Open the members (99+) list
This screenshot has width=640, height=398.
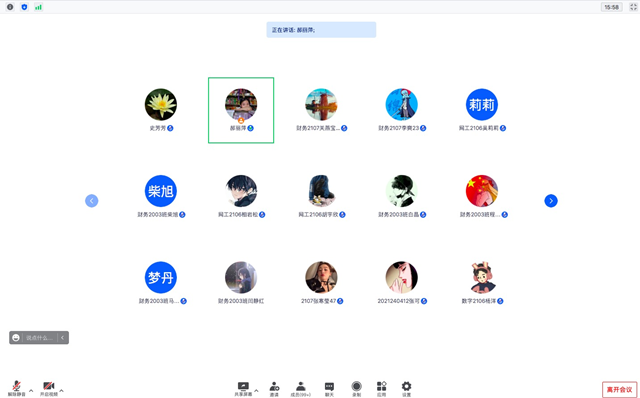[301, 389]
